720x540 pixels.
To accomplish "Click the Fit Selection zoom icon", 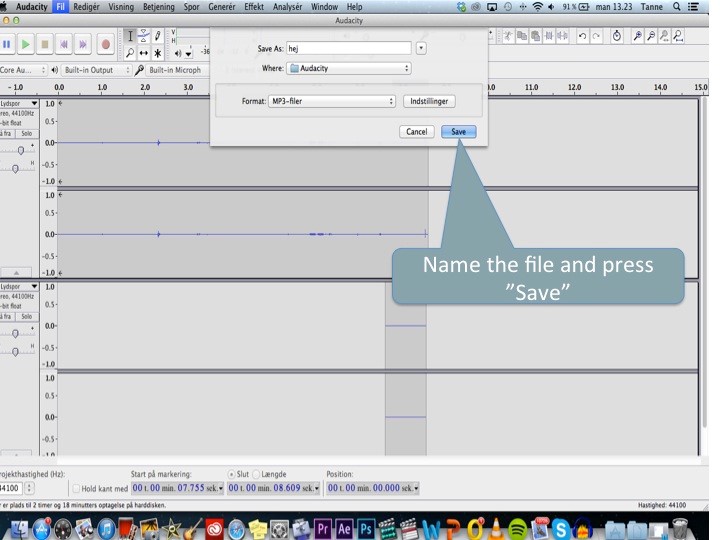I will 664,36.
